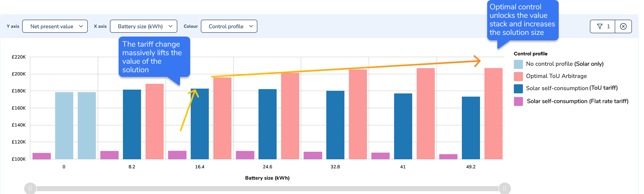Viewport: 644px width, 194px height.
Task: Toggle magenta Flat rate tariff legend swatch
Action: (x=518, y=101)
